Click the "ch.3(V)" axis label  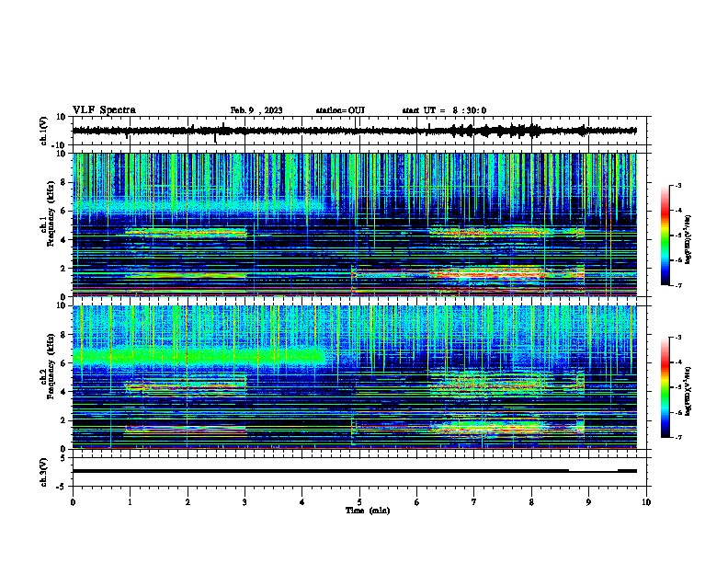tap(44, 472)
